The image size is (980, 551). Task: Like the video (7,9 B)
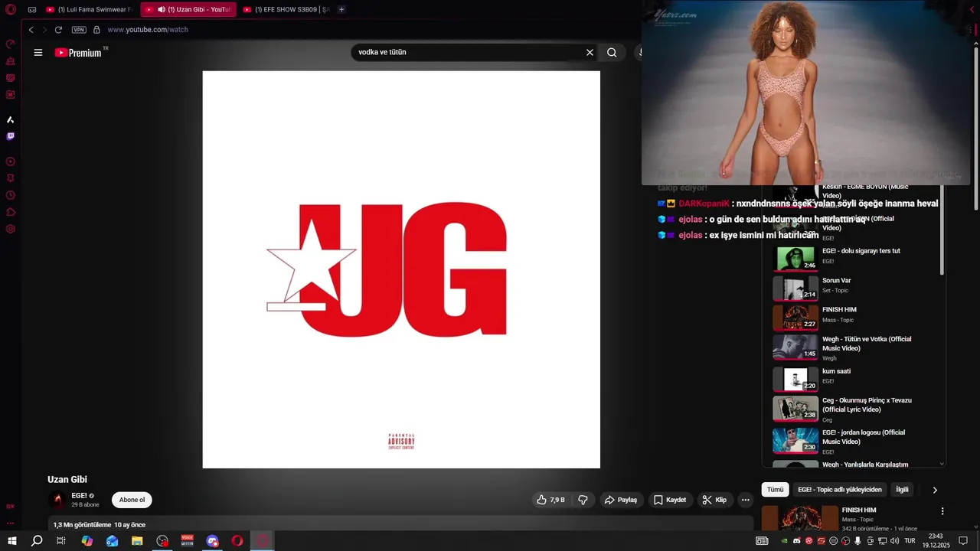click(550, 500)
